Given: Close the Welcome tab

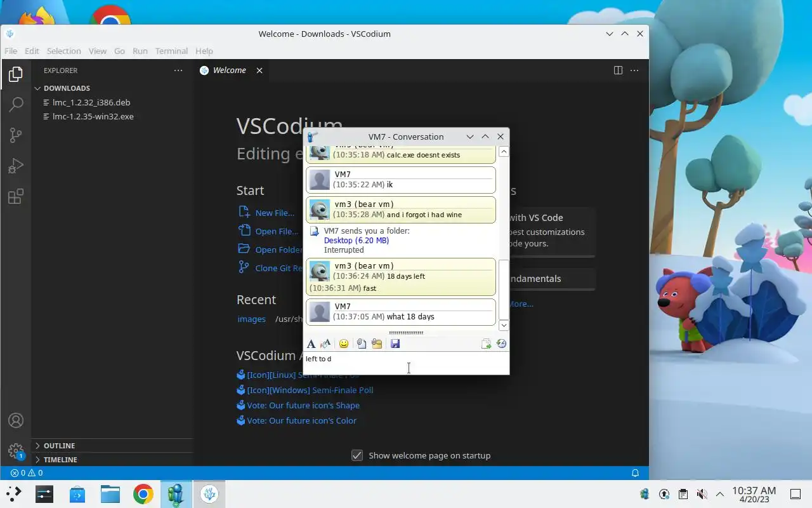Looking at the screenshot, I should (x=259, y=70).
